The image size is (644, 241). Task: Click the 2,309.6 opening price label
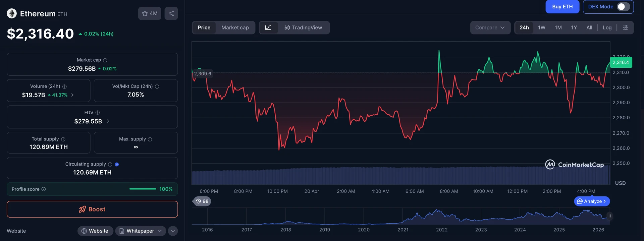[203, 74]
